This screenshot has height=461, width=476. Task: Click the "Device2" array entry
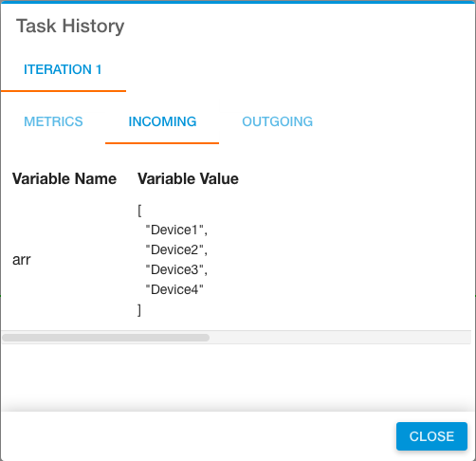coord(176,249)
